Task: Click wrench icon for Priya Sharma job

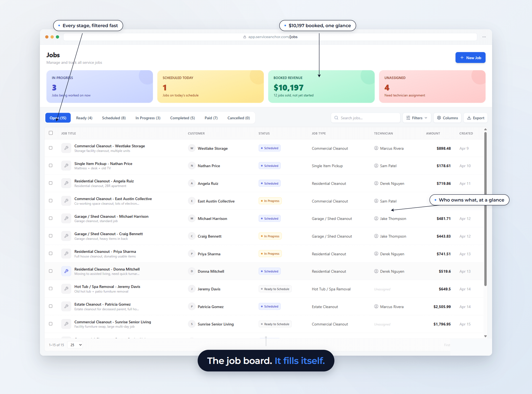Action: [x=66, y=253]
